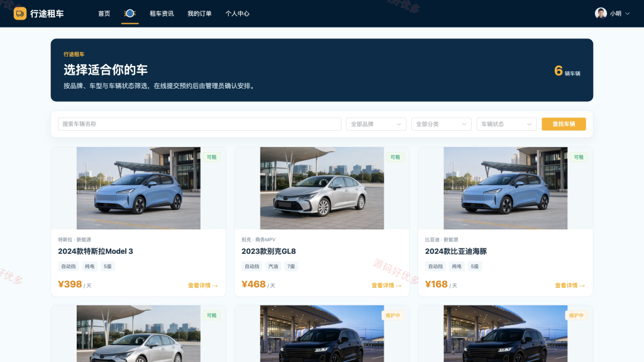This screenshot has width=644, height=362.
Task: Click the 汽油 tag on GL8 card
Action: click(x=273, y=266)
